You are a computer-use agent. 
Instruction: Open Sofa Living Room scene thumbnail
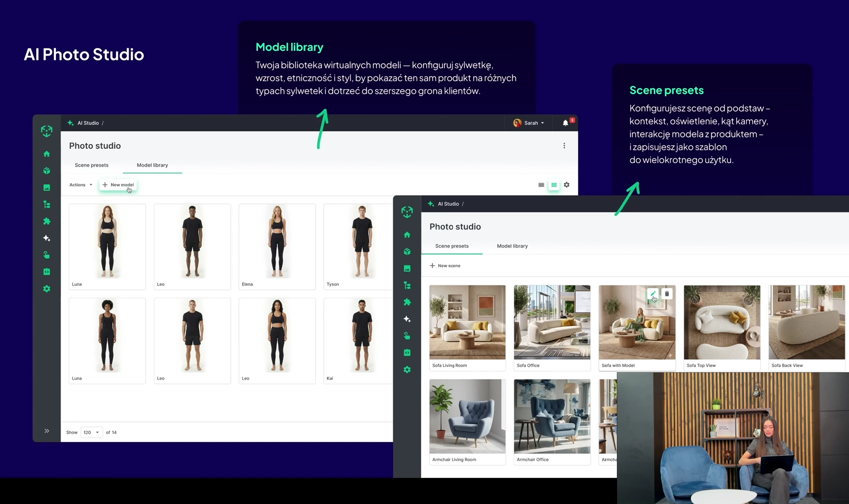point(467,322)
